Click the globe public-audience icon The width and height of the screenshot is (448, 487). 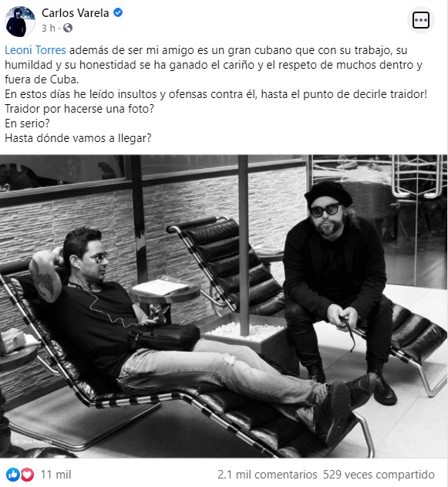pyautogui.click(x=68, y=29)
